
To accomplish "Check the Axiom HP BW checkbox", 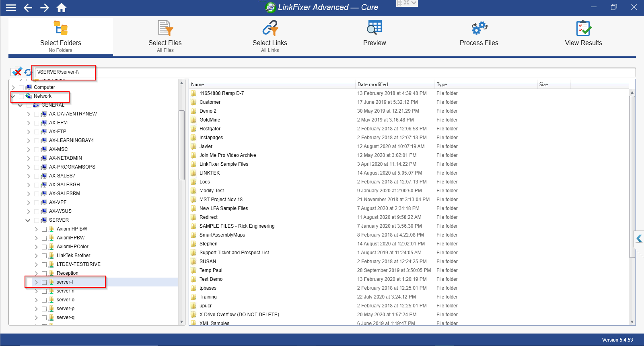I will click(x=44, y=229).
